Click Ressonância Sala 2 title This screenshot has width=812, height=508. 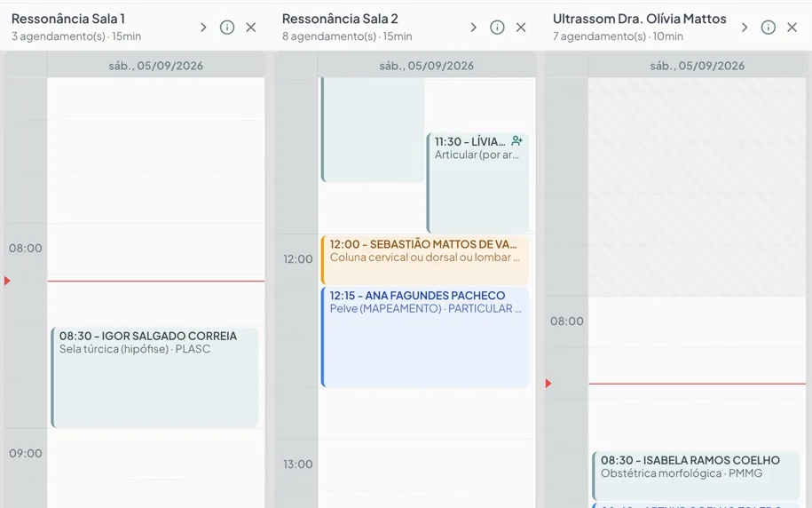pyautogui.click(x=340, y=19)
